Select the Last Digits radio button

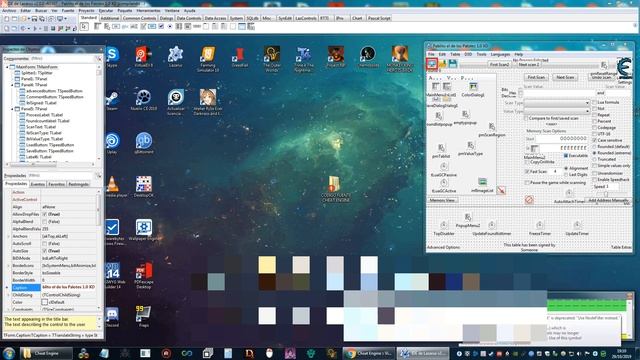pos(566,175)
